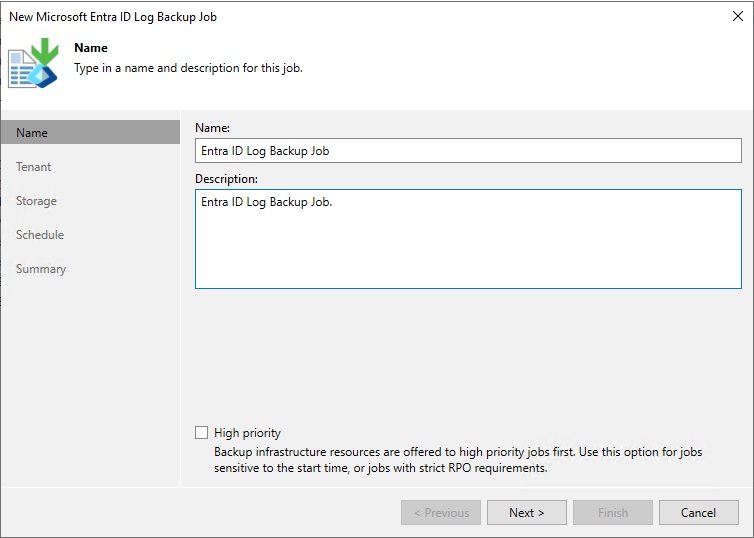Close the New Entra ID Log Backup dialog

point(738,16)
